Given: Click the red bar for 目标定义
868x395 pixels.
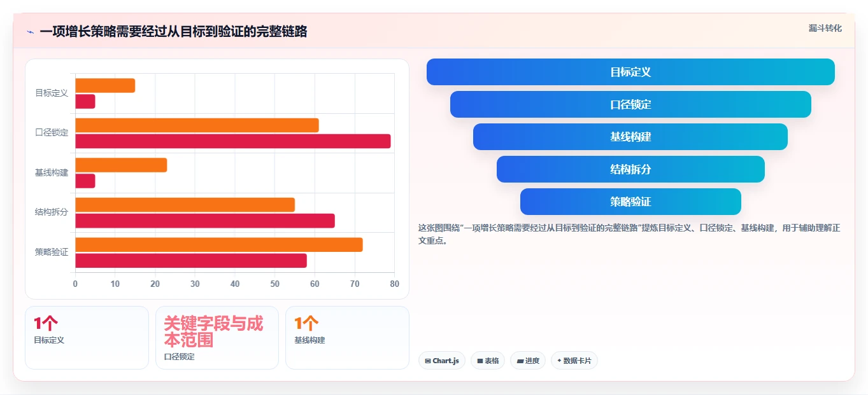Looking at the screenshot, I should [x=85, y=101].
